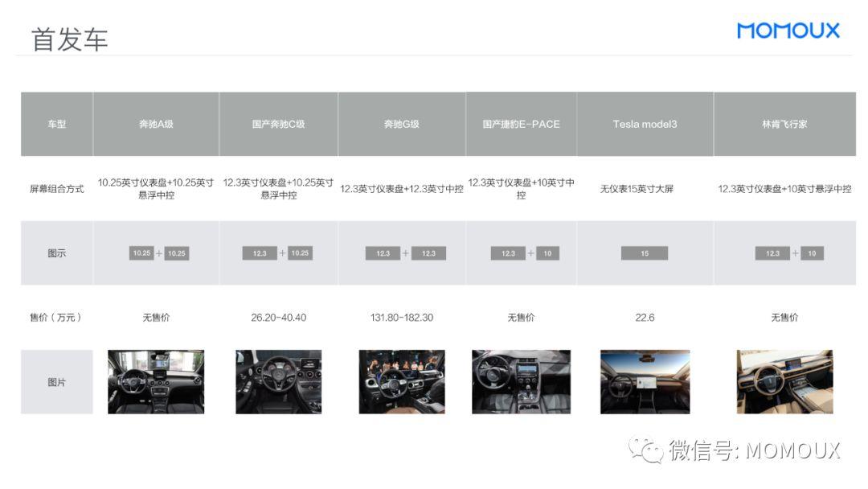Viewport: 868px width, 489px height.
Task: Click the 26.20-40.40 price cell
Action: click(x=278, y=318)
